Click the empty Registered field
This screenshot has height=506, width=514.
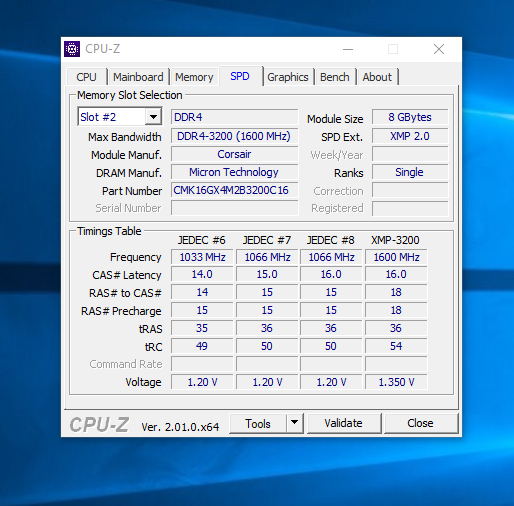click(410, 208)
